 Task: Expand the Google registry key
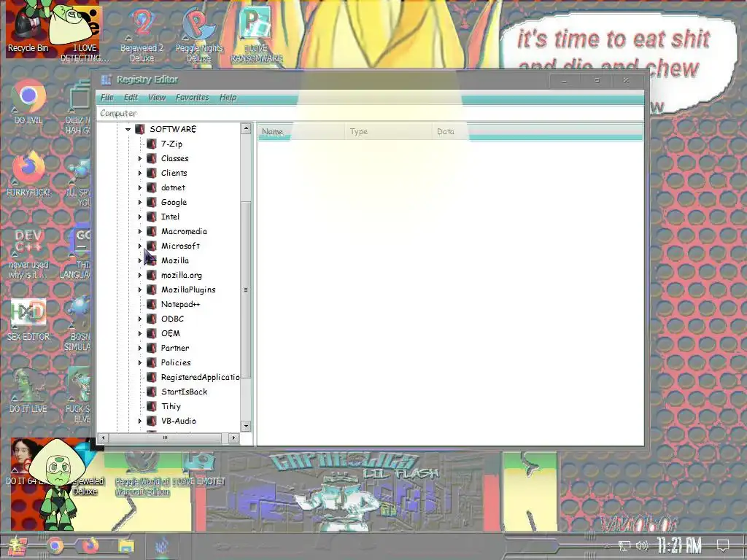(139, 202)
